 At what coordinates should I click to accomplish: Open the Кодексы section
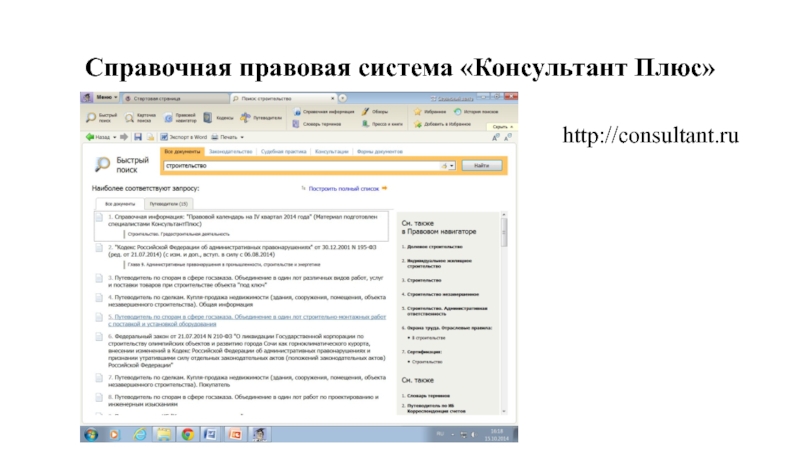point(218,118)
